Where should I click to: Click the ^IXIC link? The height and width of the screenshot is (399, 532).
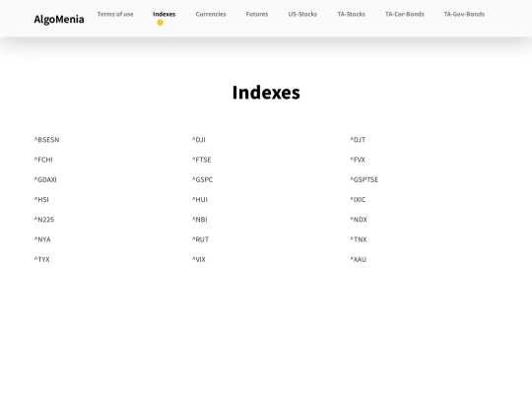358,200
